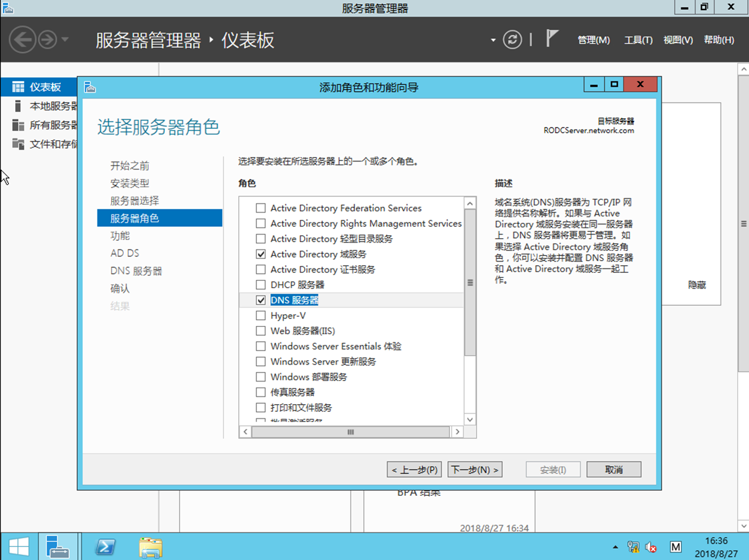Check Active Directory 证书服务
Image resolution: width=749 pixels, height=560 pixels.
(x=261, y=270)
